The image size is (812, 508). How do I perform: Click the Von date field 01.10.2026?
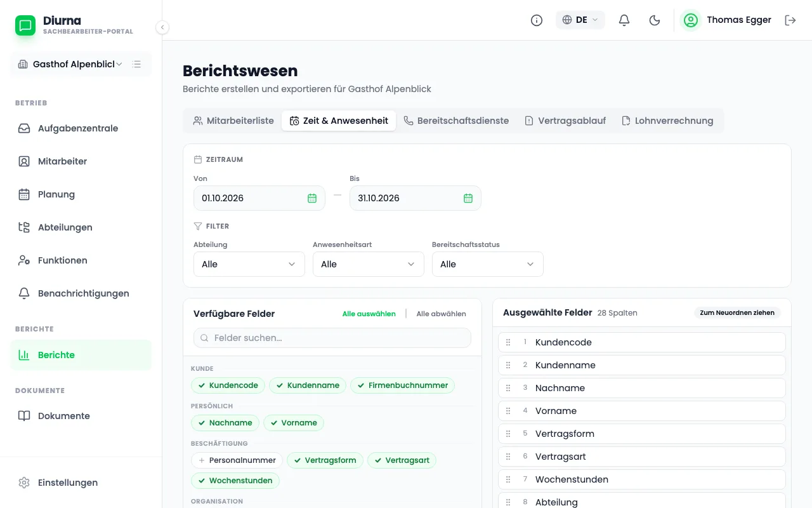click(x=259, y=198)
